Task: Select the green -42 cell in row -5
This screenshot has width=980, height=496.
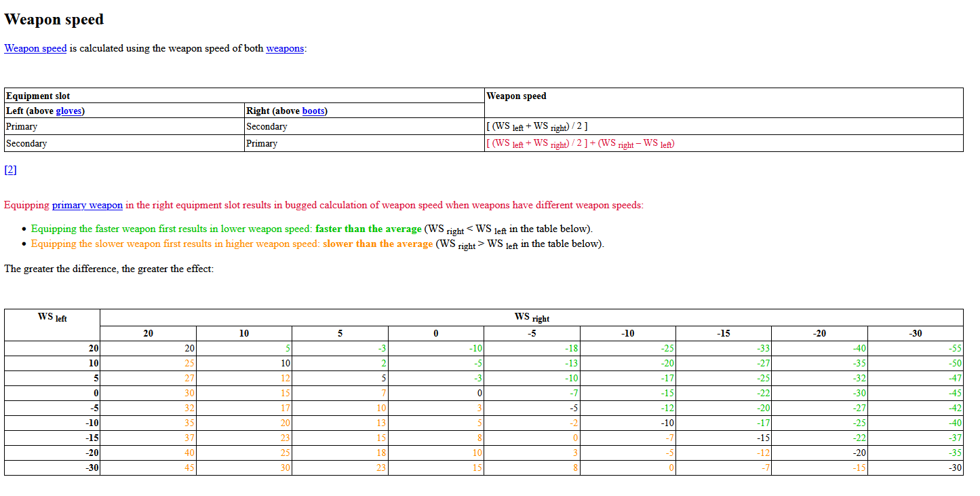Action: tap(916, 408)
